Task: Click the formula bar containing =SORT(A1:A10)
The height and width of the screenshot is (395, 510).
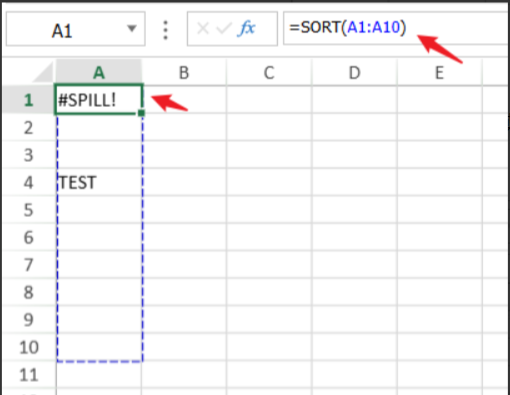Action: pos(396,28)
